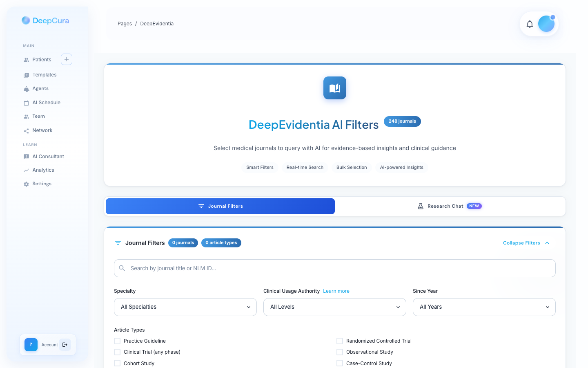Viewport: 588px width, 368px height.
Task: Add a new patient with plus button
Action: 67,59
